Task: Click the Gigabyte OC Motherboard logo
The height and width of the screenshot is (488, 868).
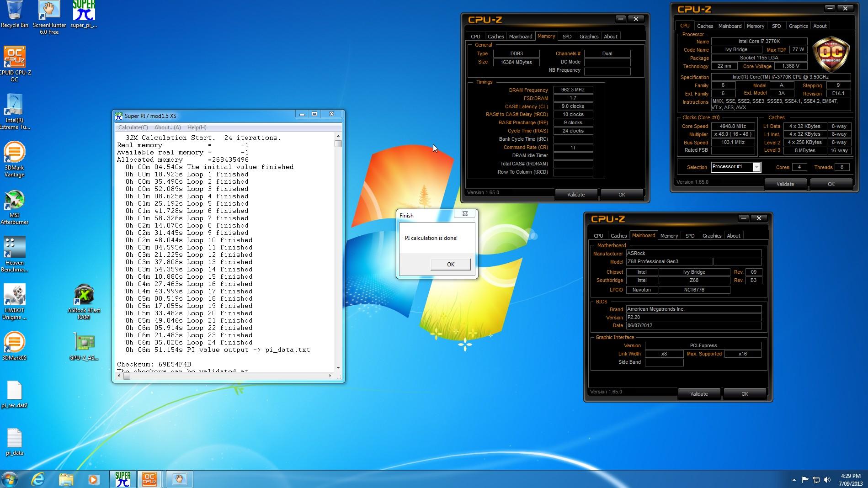Action: click(831, 55)
